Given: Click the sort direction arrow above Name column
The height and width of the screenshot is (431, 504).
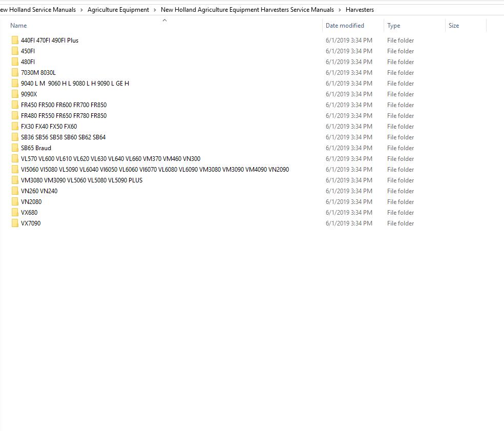Looking at the screenshot, I should 164,20.
